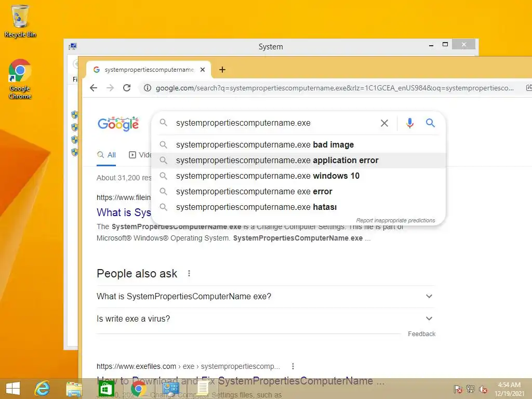Clear the Google search box text
Screen dimensions: 532x399
pyautogui.click(x=384, y=123)
